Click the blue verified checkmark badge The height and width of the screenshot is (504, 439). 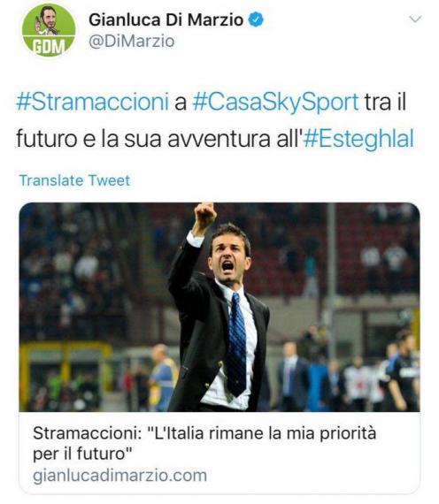[x=256, y=19]
